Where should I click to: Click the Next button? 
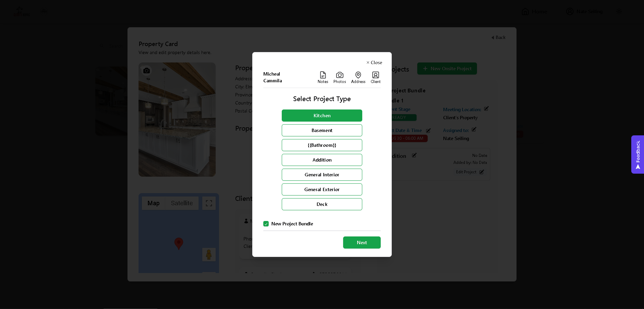(362, 242)
